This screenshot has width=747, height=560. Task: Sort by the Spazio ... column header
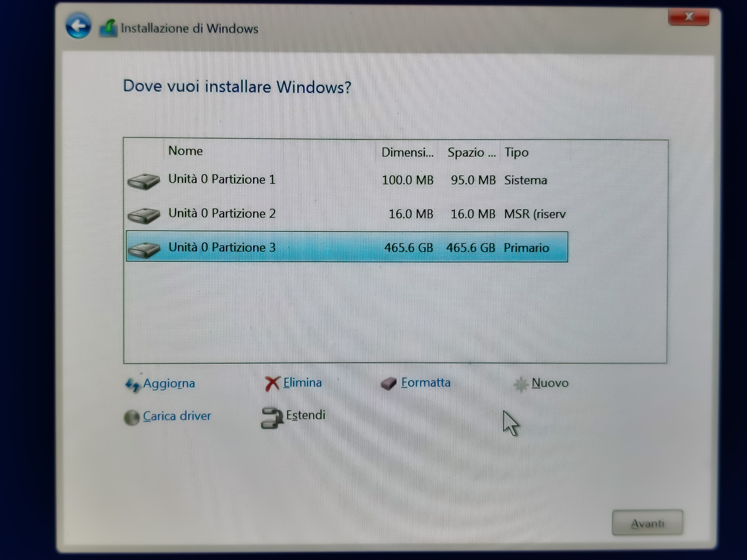(x=471, y=152)
